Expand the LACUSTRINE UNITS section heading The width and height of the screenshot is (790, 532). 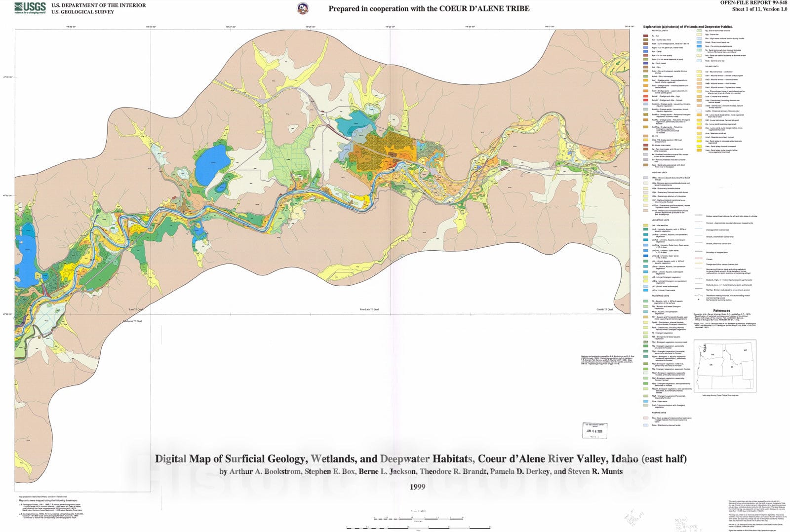tap(660, 220)
